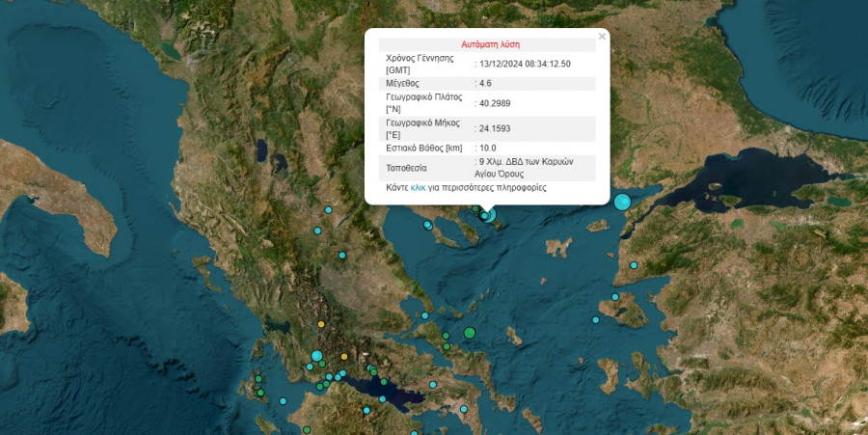The height and width of the screenshot is (435, 868).
Task: Follow the 'κλικ' link for more information
Action: pos(418,188)
